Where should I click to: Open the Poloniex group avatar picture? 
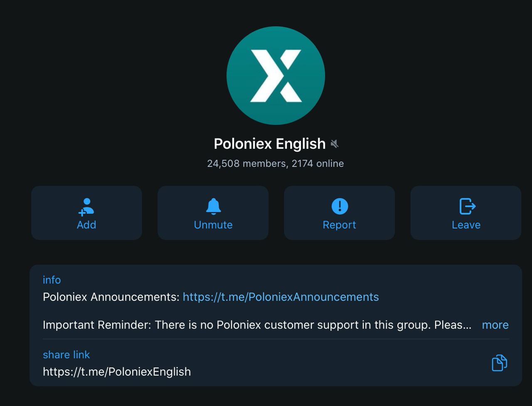pos(276,76)
